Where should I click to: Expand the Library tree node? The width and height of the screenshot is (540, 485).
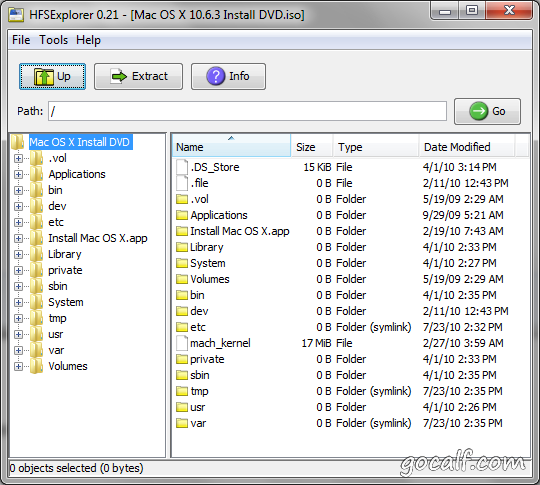click(18, 255)
